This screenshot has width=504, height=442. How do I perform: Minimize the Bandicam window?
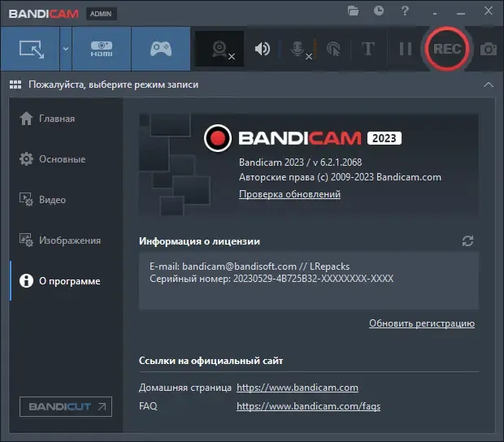(x=461, y=13)
